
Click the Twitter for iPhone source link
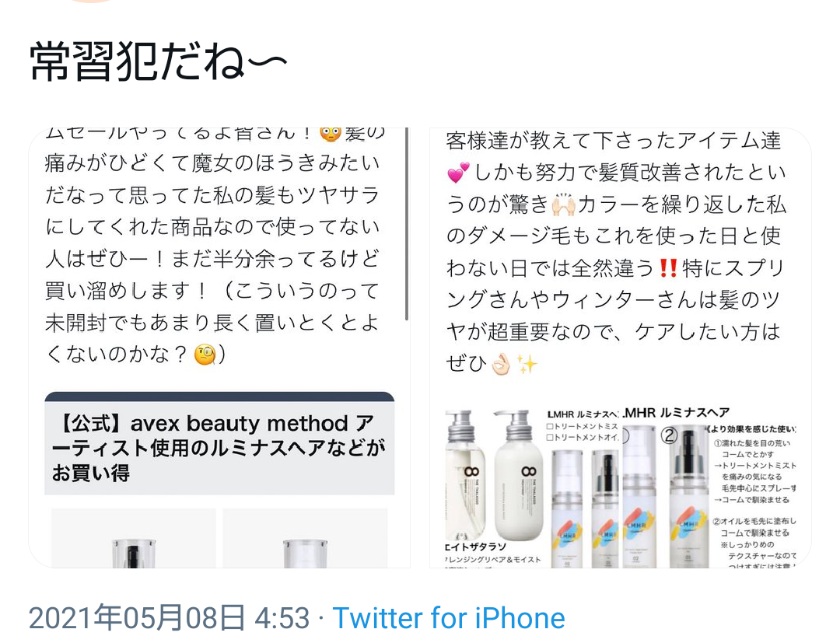pos(449,618)
